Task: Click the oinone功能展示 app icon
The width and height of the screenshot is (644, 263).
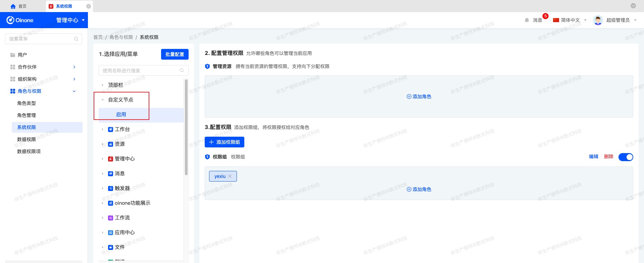Action: click(x=110, y=203)
